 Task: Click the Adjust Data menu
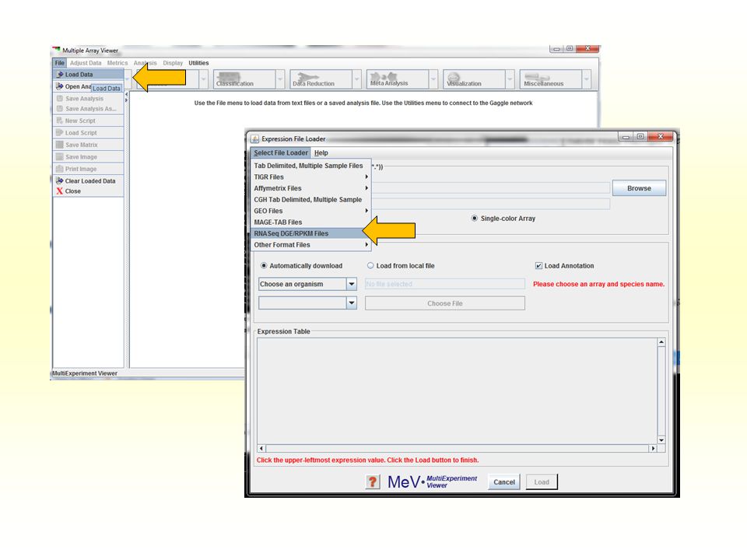(86, 63)
